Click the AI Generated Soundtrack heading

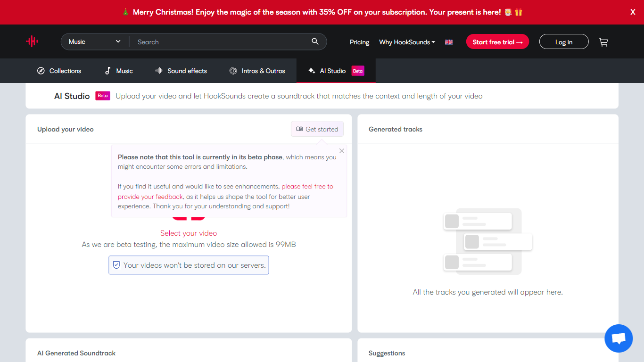[x=76, y=353]
